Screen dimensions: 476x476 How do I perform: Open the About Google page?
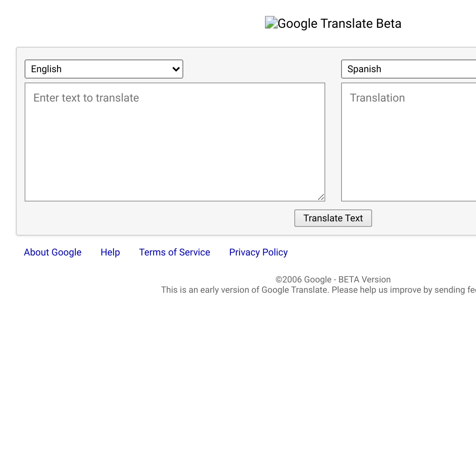tap(52, 252)
